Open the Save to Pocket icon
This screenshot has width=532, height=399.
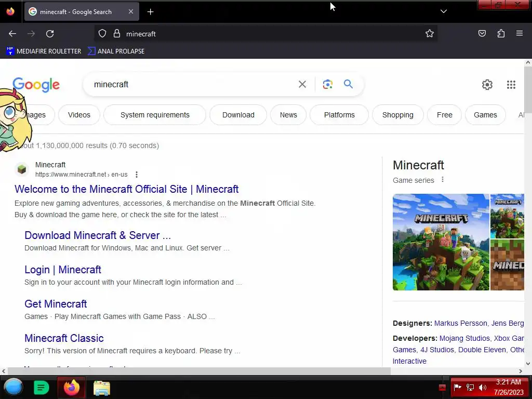click(x=482, y=33)
